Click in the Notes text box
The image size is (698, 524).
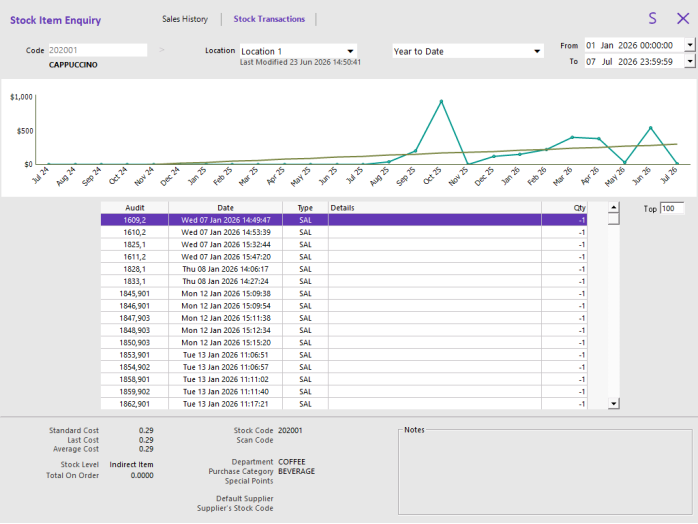(545, 473)
